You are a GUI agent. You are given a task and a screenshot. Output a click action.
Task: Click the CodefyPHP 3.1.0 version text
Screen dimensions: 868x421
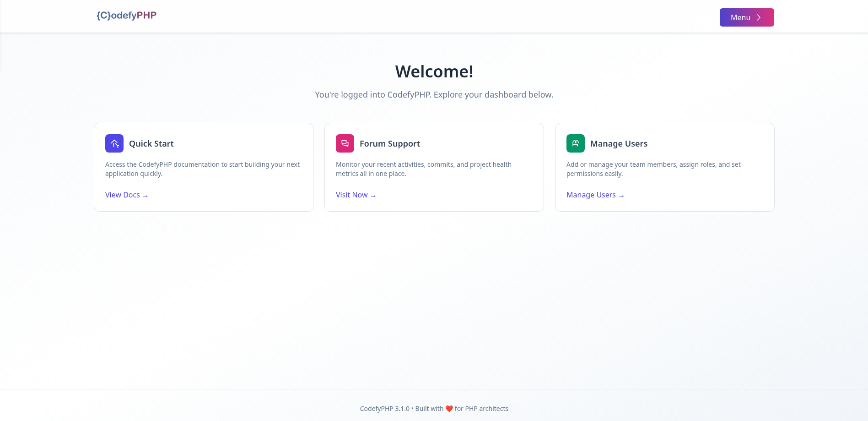[x=384, y=409]
